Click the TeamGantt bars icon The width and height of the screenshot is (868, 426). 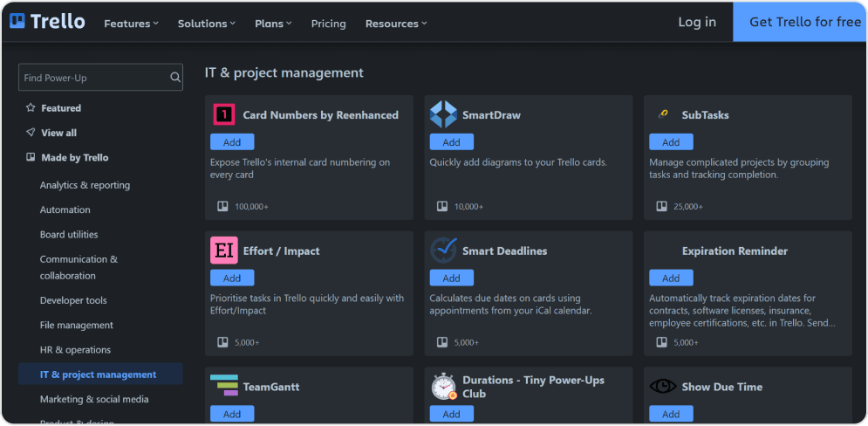[x=224, y=386]
